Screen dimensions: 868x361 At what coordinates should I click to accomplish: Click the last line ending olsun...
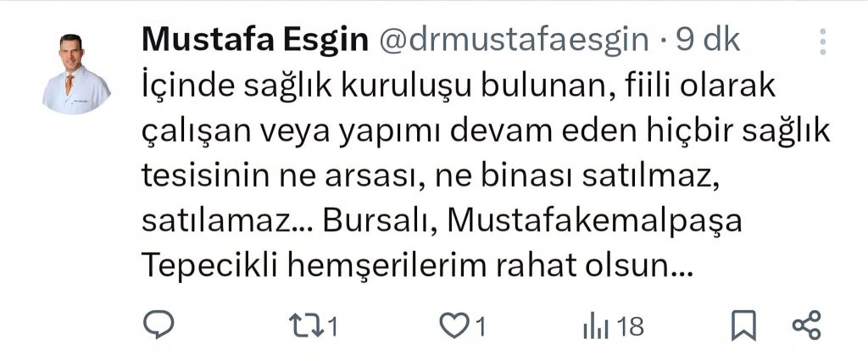(417, 266)
